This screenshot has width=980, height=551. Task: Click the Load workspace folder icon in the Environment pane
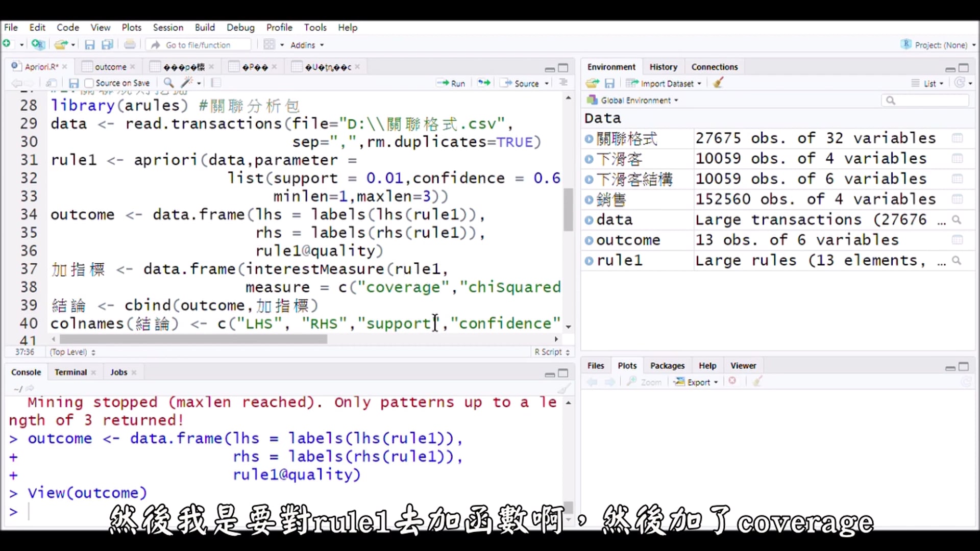pyautogui.click(x=592, y=83)
